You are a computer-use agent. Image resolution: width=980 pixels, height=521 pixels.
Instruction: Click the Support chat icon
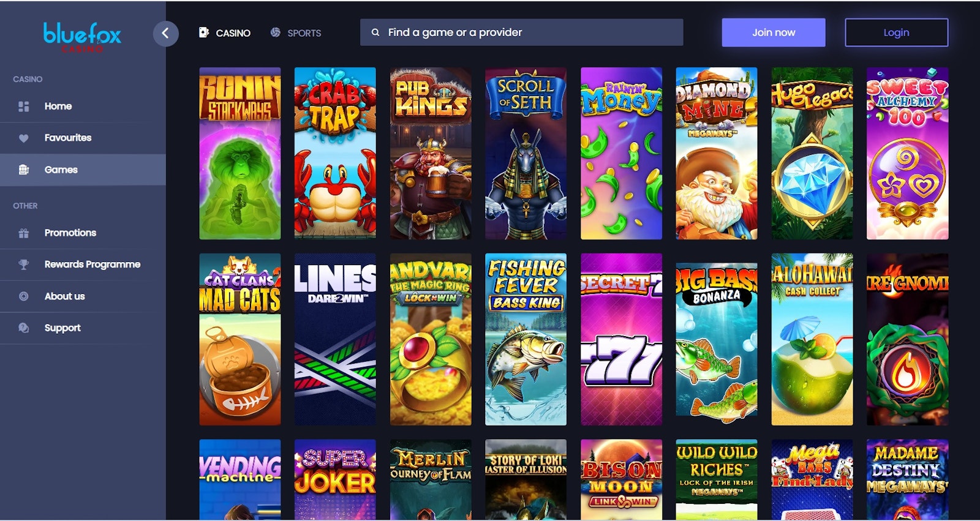tap(24, 328)
